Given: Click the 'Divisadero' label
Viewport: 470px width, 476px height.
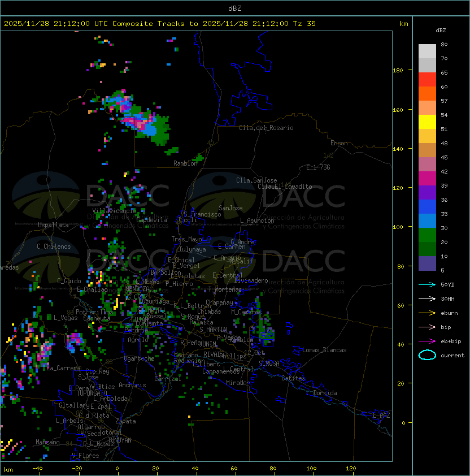Looking at the screenshot, I should point(251,280).
